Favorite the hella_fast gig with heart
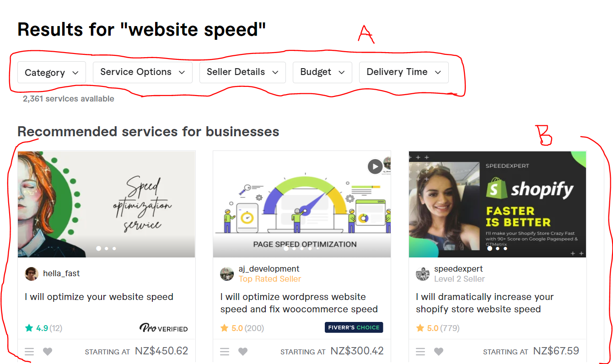The height and width of the screenshot is (364, 613). tap(48, 352)
